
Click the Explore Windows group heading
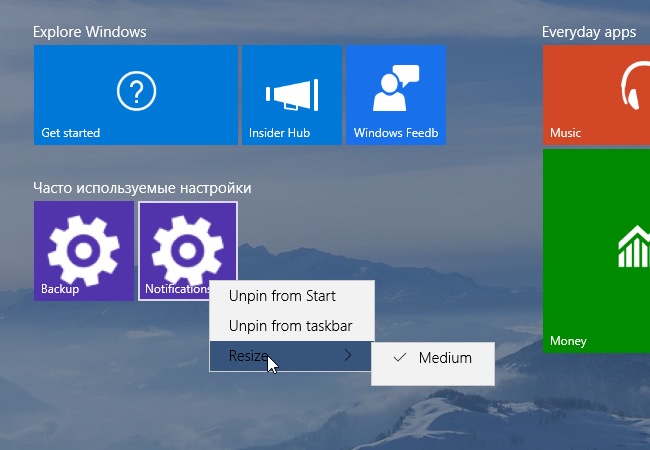click(90, 32)
